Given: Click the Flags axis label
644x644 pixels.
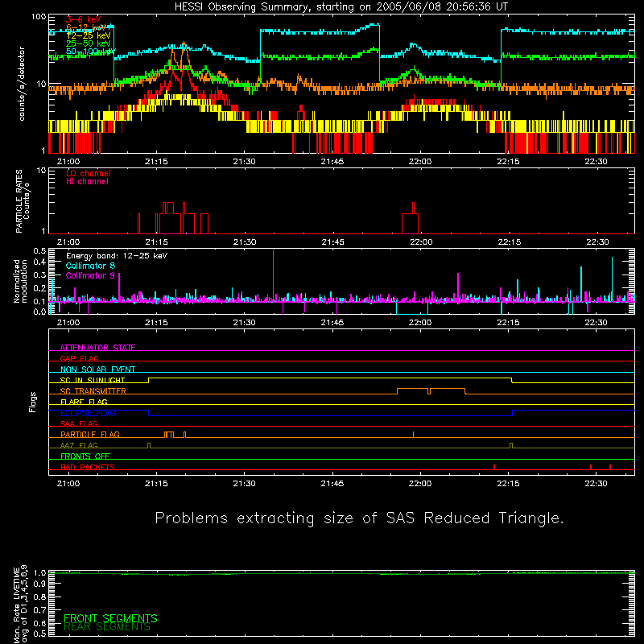Looking at the screenshot, I should click(32, 402).
